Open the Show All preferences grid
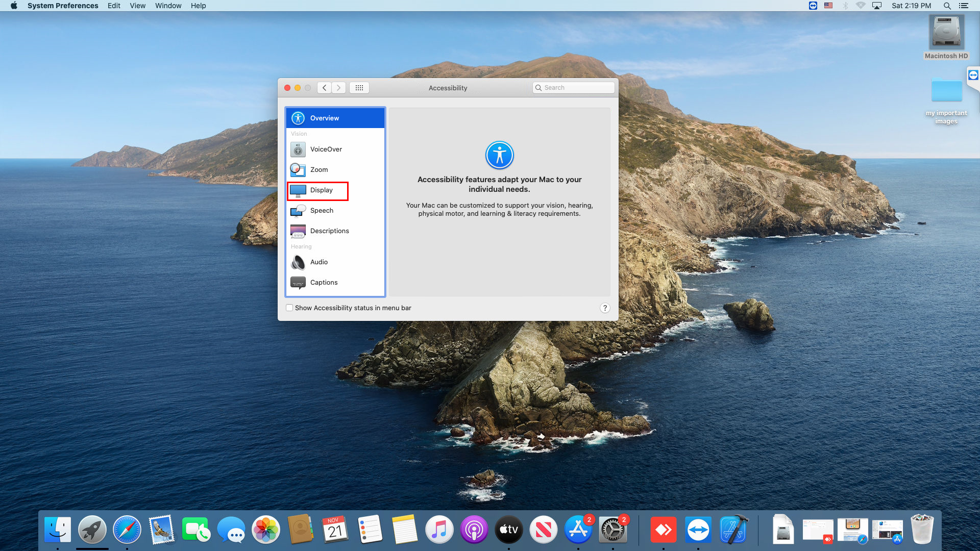The height and width of the screenshot is (551, 980). (x=359, y=87)
